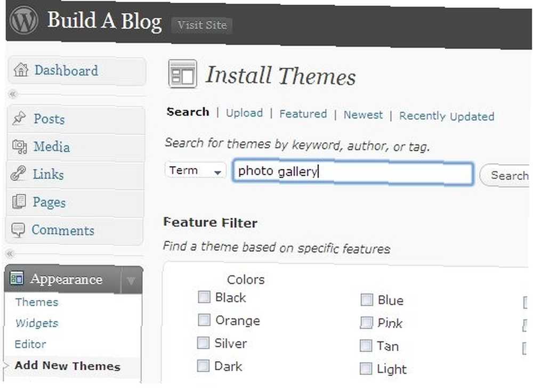Tick the Light checkbox
Screen dimensions: 533x392
(366, 369)
